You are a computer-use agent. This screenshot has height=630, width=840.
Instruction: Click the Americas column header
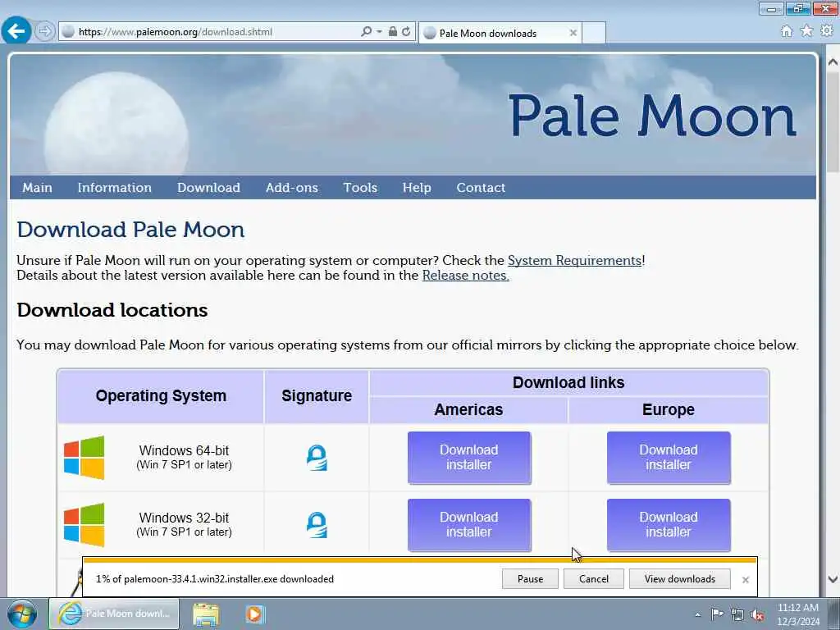(468, 410)
